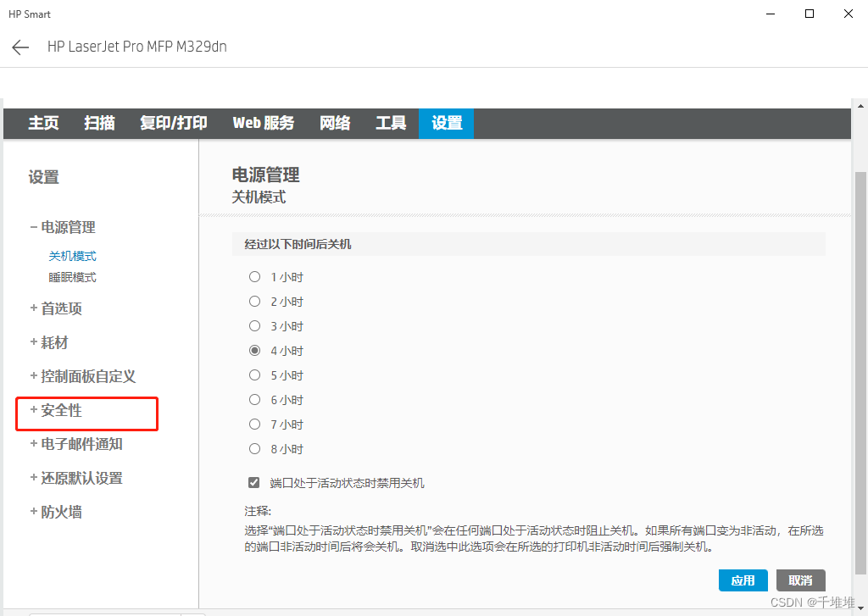Open 关机模式 in the sidebar

(x=73, y=256)
